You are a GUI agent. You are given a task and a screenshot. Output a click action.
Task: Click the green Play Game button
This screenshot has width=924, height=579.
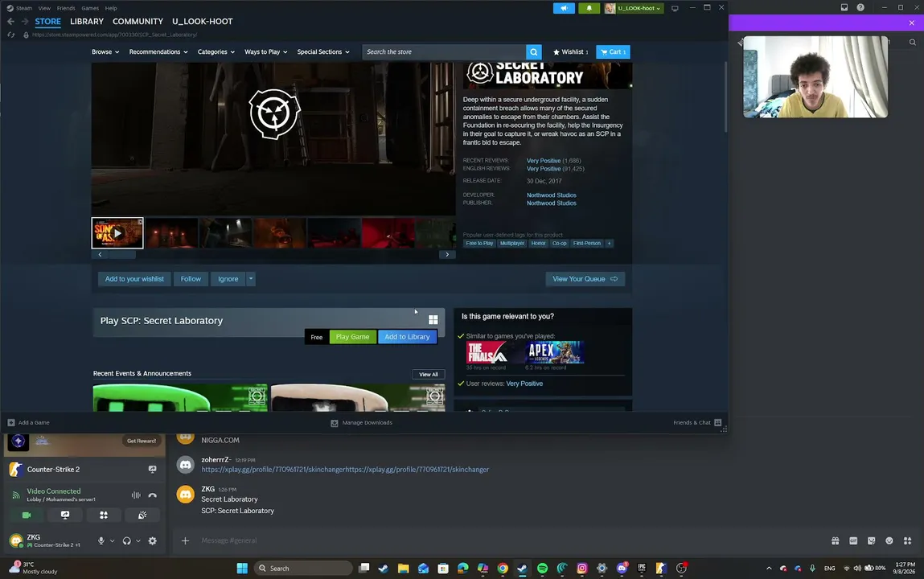(x=352, y=337)
